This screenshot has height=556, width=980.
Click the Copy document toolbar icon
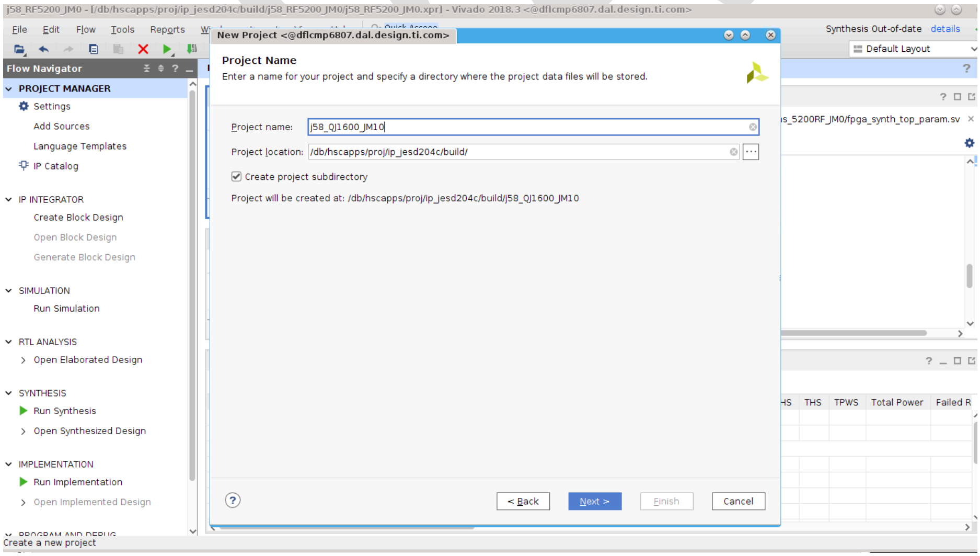(x=94, y=49)
